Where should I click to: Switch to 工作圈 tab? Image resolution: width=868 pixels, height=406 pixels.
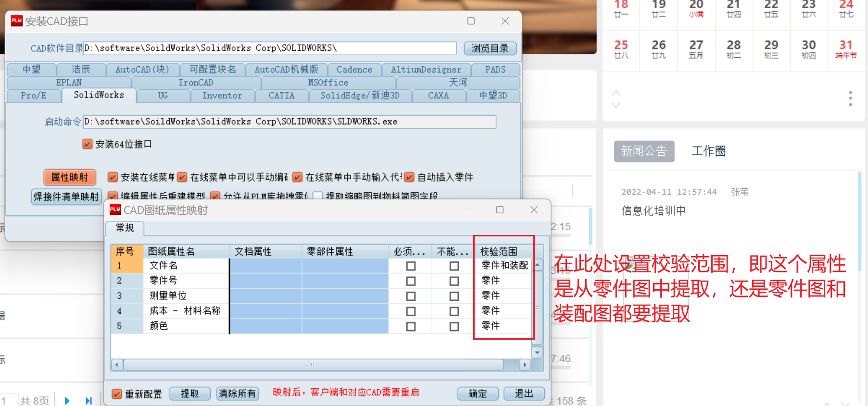(x=708, y=151)
